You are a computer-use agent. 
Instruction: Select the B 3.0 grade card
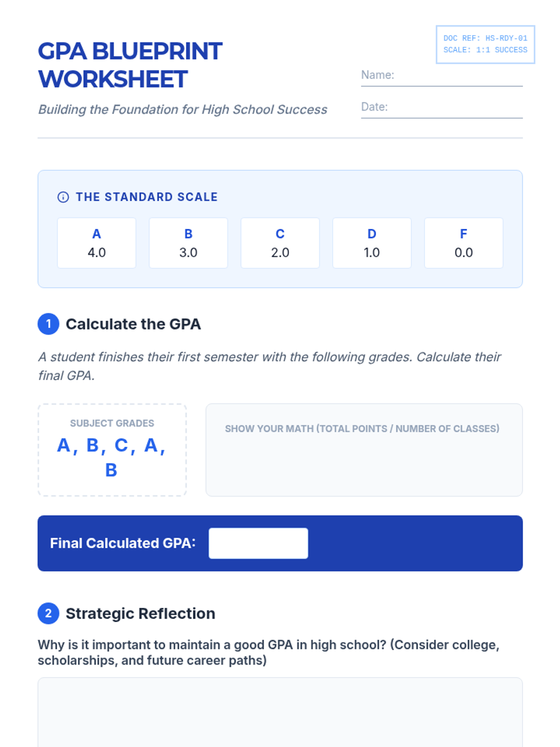click(x=189, y=243)
